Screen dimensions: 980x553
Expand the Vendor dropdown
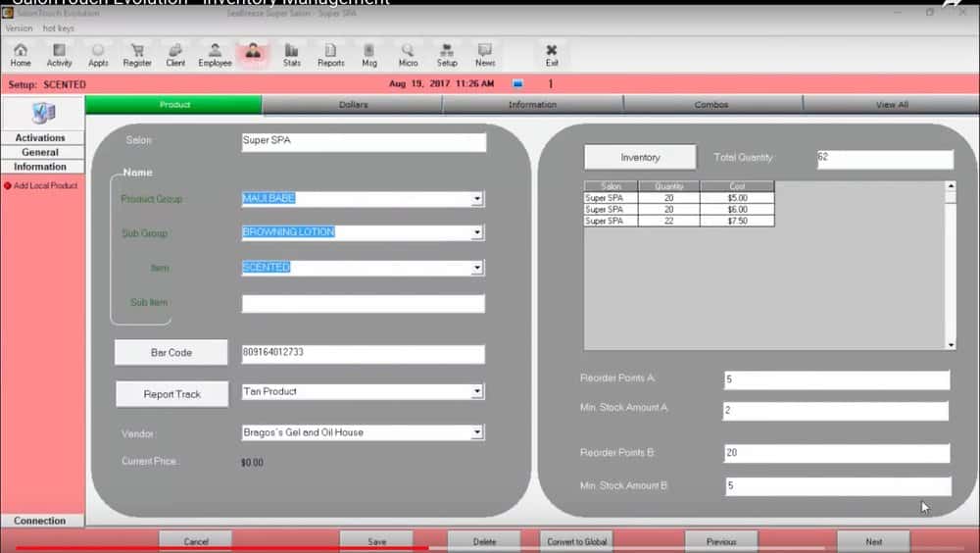coord(477,432)
